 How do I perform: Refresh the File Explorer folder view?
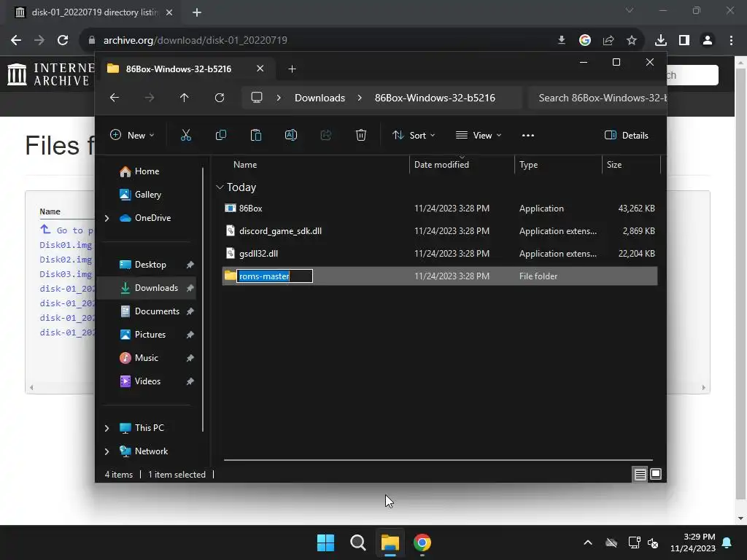tap(219, 98)
